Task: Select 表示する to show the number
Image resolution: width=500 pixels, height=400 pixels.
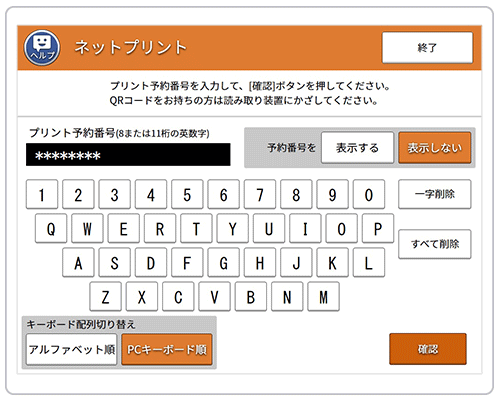Action: [x=357, y=148]
